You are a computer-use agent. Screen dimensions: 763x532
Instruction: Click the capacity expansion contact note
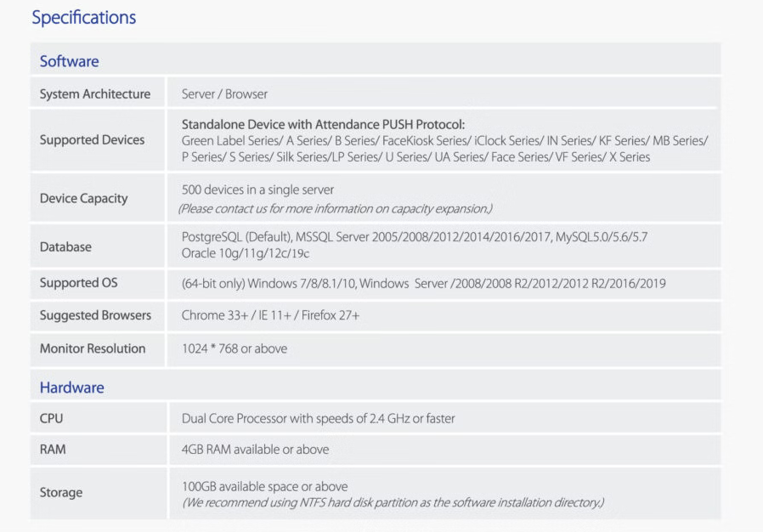click(335, 209)
